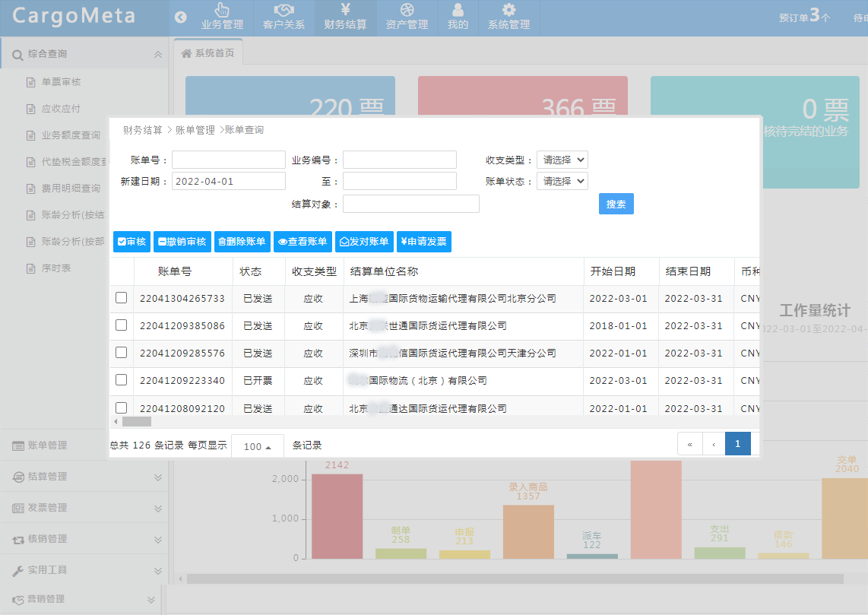Screen dimensions: 868x615
Task: Open 应收应付 in the sidebar
Action: pyautogui.click(x=61, y=109)
